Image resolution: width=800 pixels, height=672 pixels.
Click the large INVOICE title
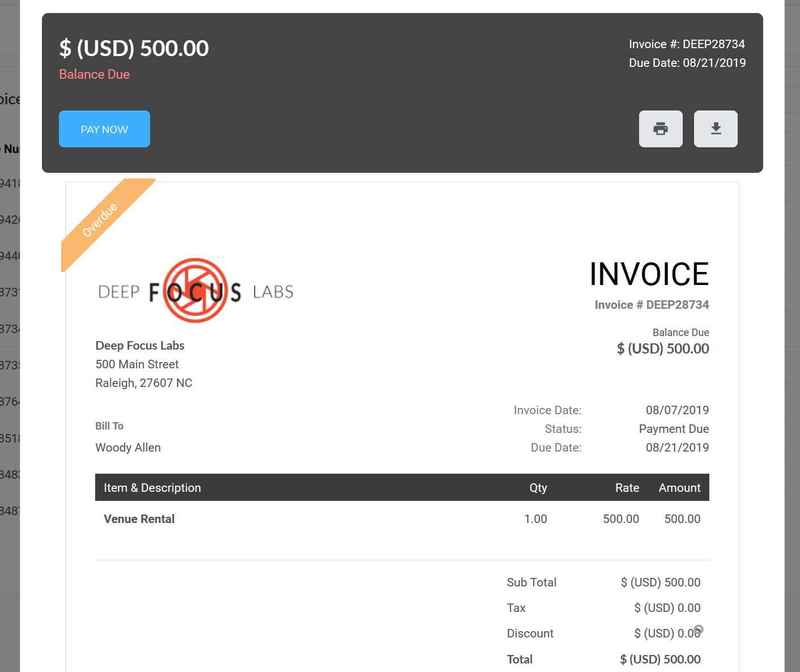pyautogui.click(x=649, y=274)
